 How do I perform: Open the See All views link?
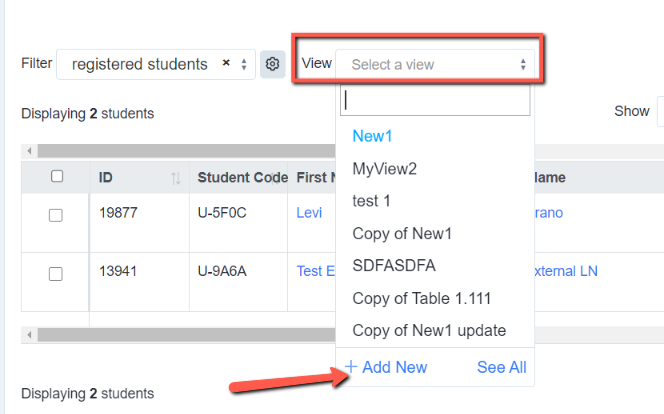[501, 367]
